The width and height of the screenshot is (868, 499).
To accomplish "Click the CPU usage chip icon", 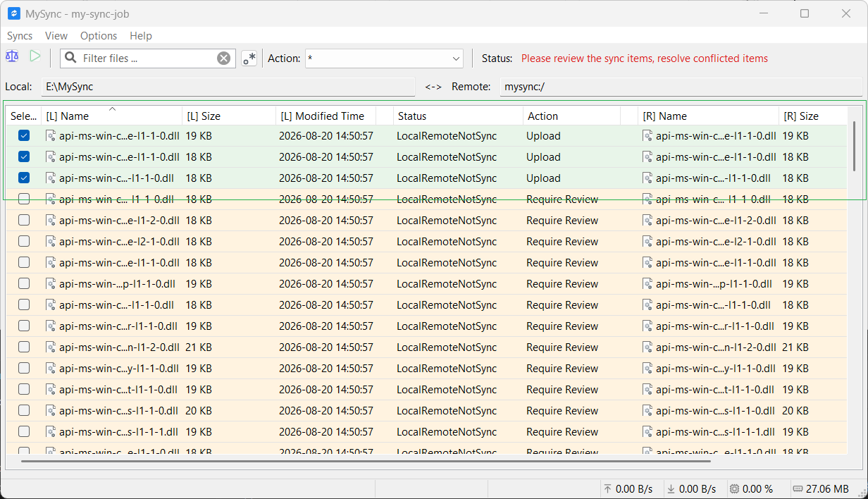I will 734,488.
